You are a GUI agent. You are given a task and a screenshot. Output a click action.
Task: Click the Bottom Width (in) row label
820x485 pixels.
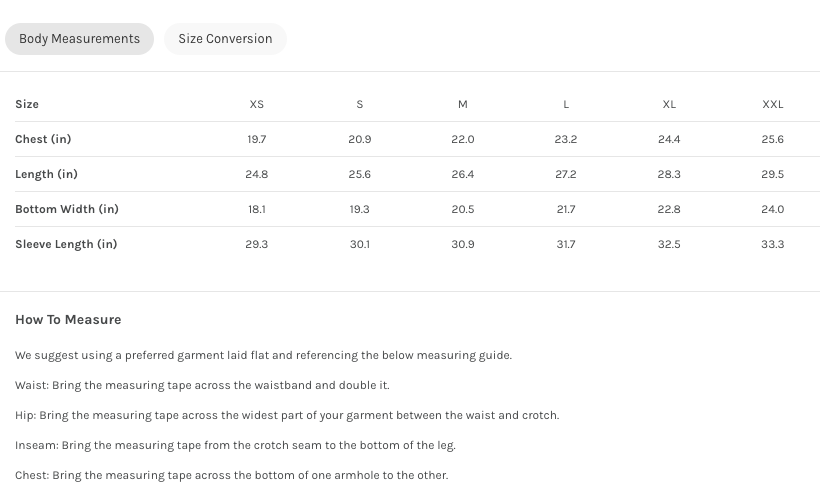click(67, 209)
